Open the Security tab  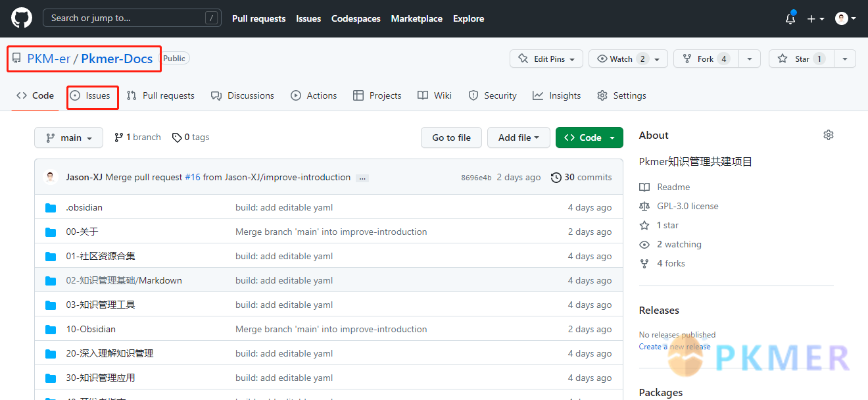pyautogui.click(x=493, y=95)
